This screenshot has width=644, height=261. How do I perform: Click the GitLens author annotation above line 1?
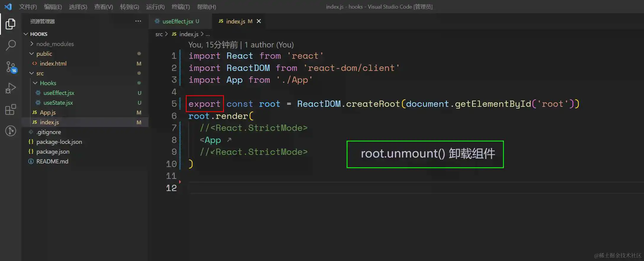pos(241,45)
